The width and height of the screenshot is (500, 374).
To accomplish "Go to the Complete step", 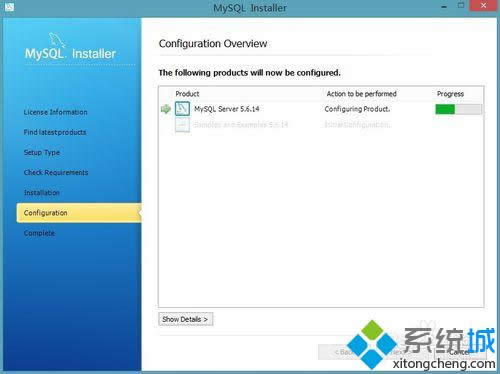I will coord(39,233).
